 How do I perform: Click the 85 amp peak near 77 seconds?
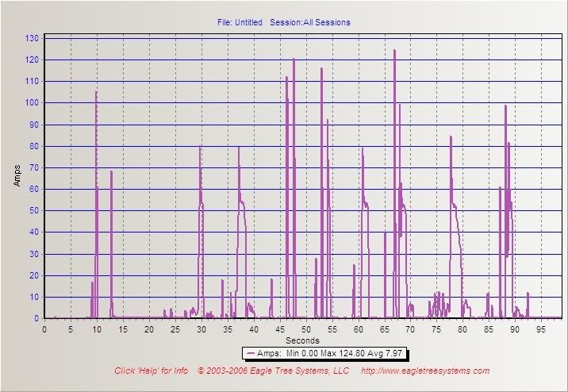pyautogui.click(x=451, y=136)
